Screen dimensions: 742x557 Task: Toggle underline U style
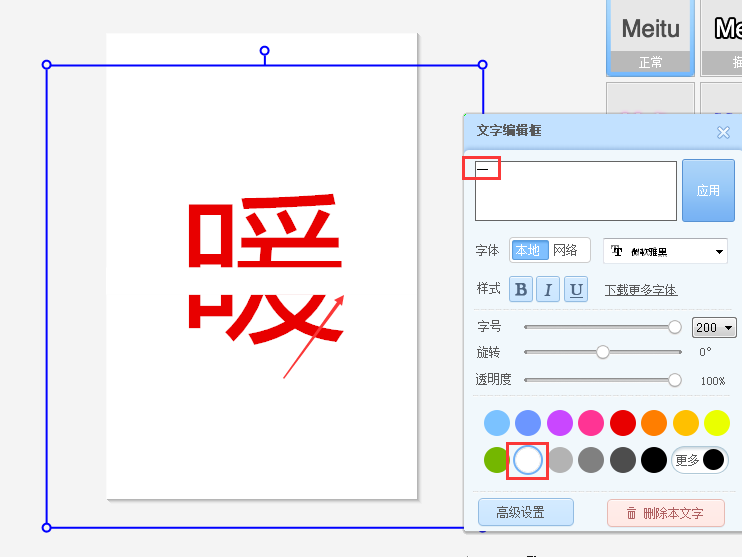(576, 289)
